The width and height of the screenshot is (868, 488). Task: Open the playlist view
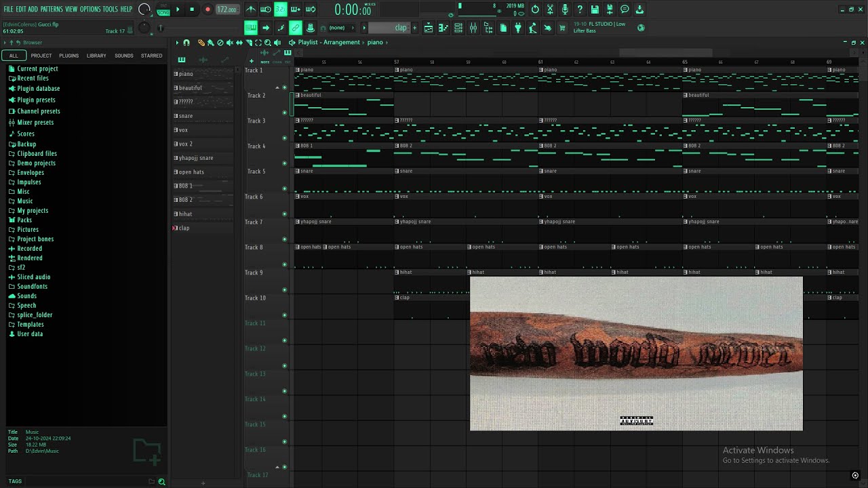[x=429, y=28]
